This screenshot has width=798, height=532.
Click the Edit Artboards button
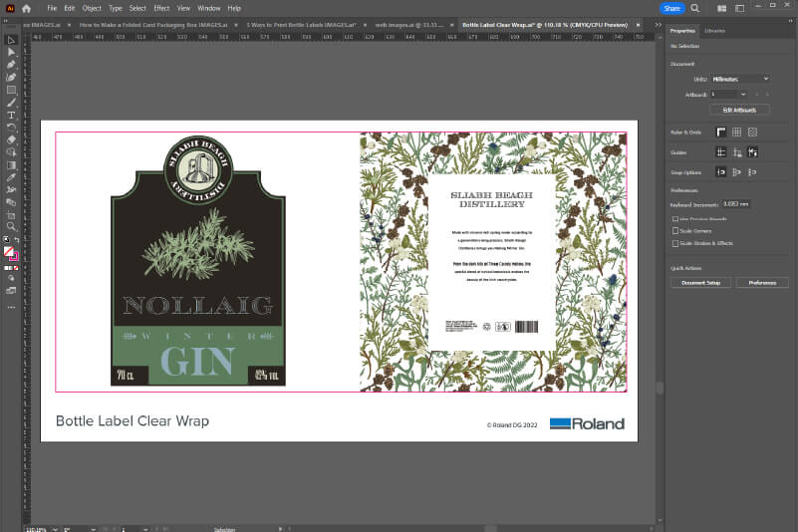(738, 110)
